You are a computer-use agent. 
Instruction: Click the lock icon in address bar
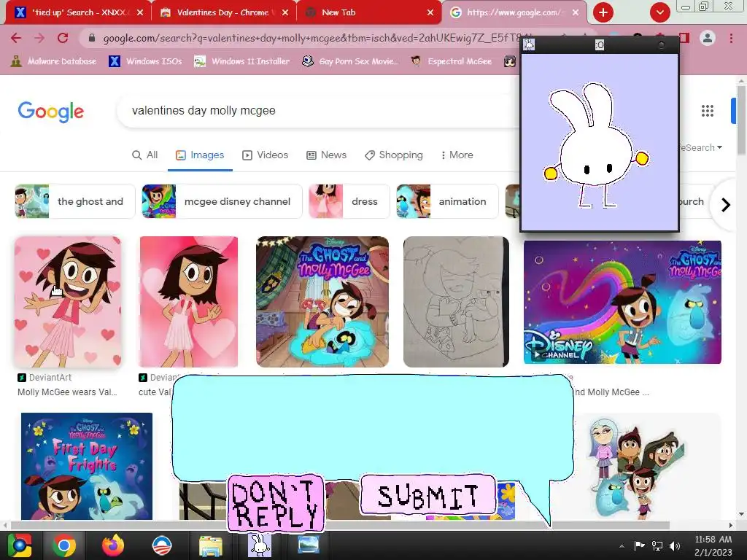92,38
